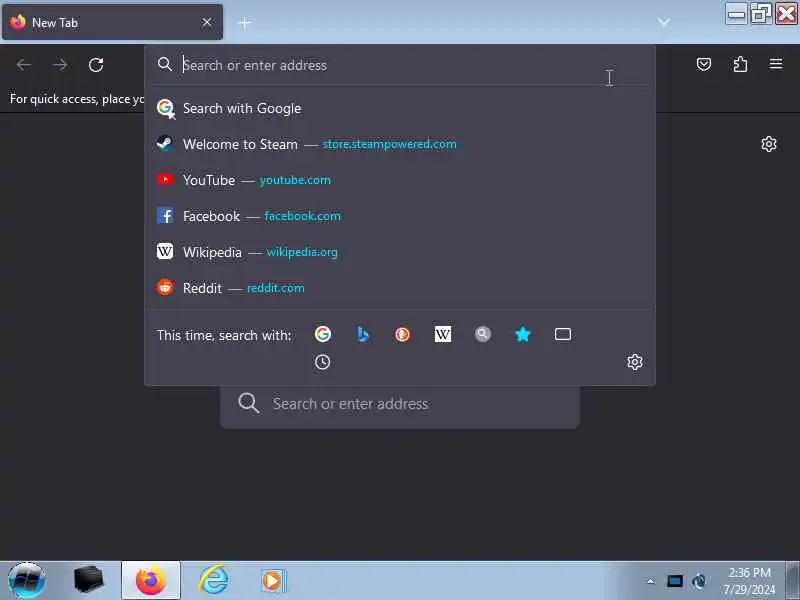This screenshot has width=800, height=600.
Task: Open Welcome to Steam suggestion
Action: [400, 144]
